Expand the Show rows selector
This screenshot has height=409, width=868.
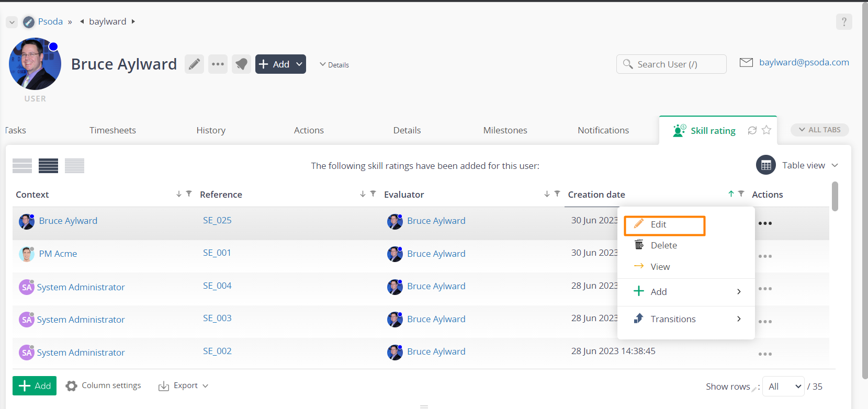783,387
